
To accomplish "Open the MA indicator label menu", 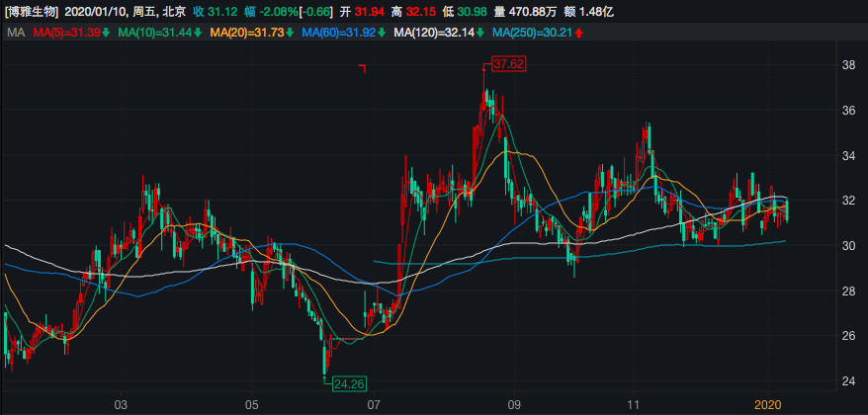I will pos(15,34).
